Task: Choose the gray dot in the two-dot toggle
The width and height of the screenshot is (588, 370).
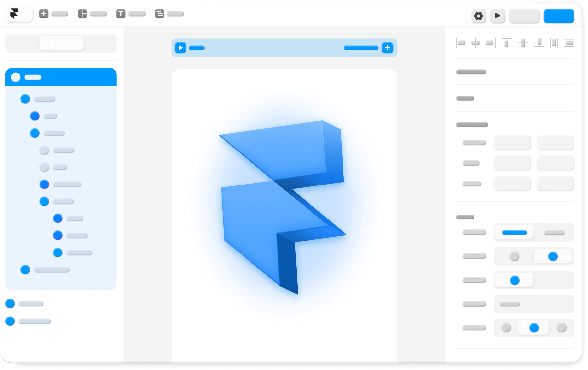Action: click(514, 256)
